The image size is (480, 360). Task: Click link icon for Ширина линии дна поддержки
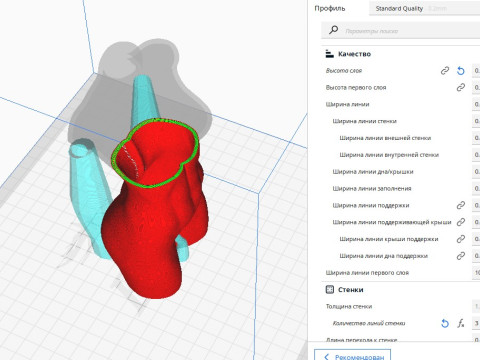point(461,256)
